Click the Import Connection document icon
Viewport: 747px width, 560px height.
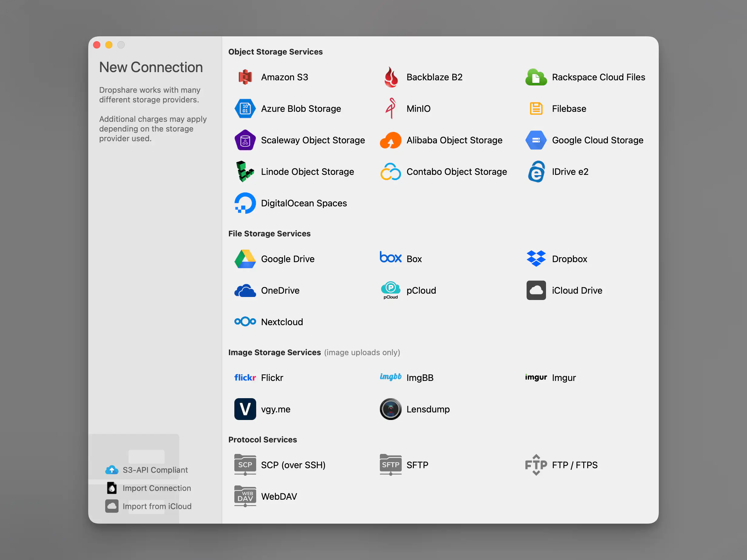(112, 488)
